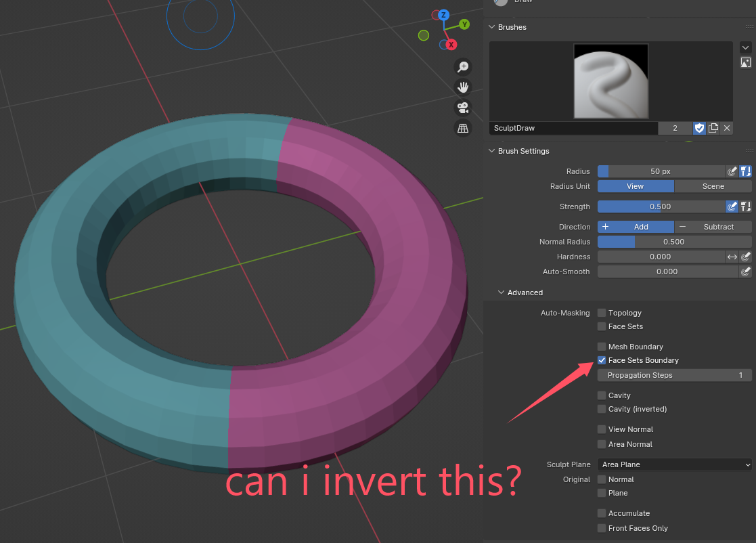Choose Subtract brush direction

coord(713,227)
